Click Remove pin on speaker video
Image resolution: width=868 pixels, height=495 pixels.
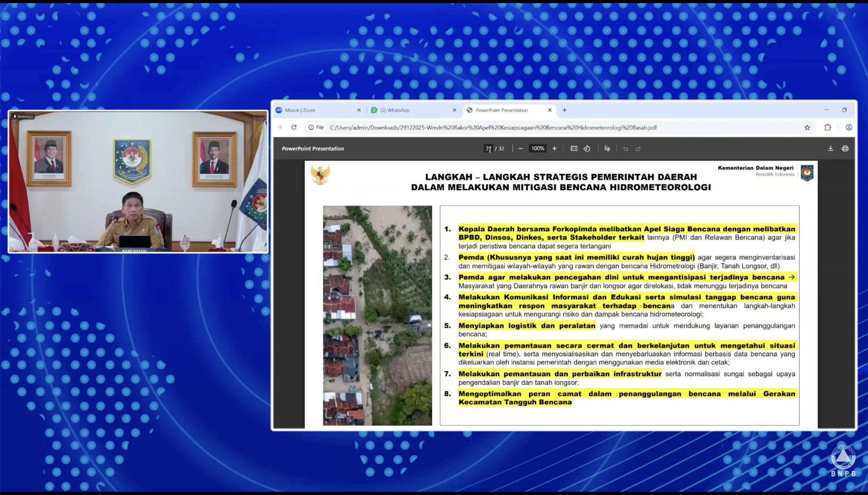click(x=23, y=116)
